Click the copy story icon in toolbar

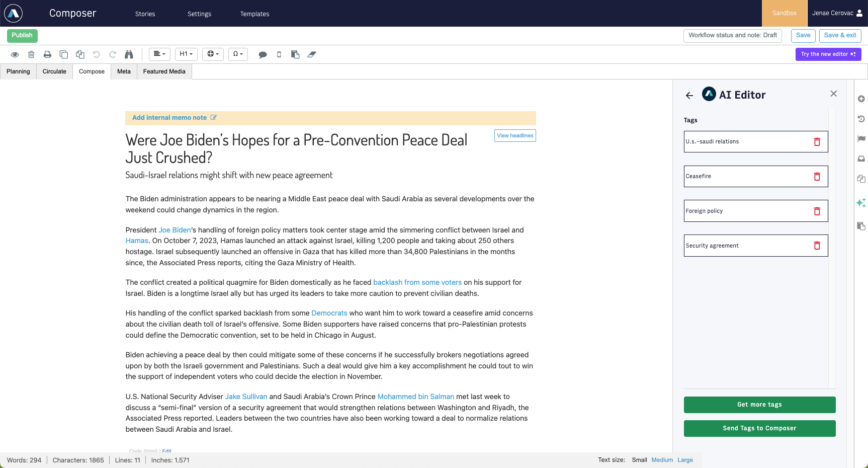(x=64, y=54)
